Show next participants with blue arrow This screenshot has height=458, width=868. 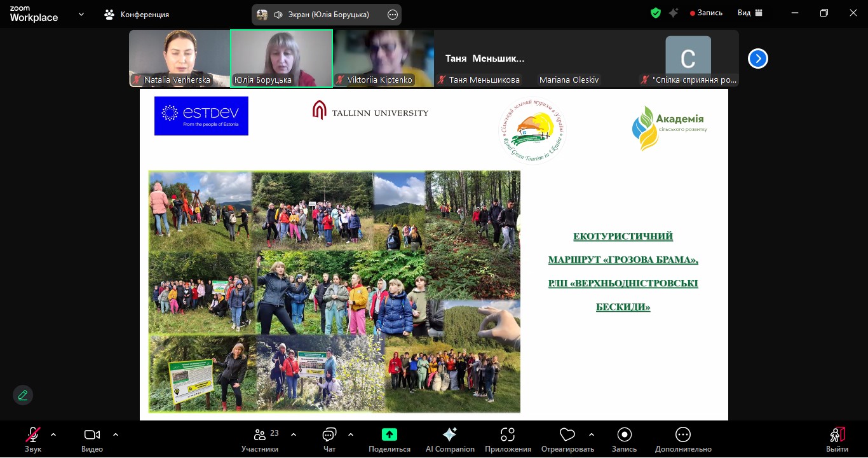tap(757, 59)
